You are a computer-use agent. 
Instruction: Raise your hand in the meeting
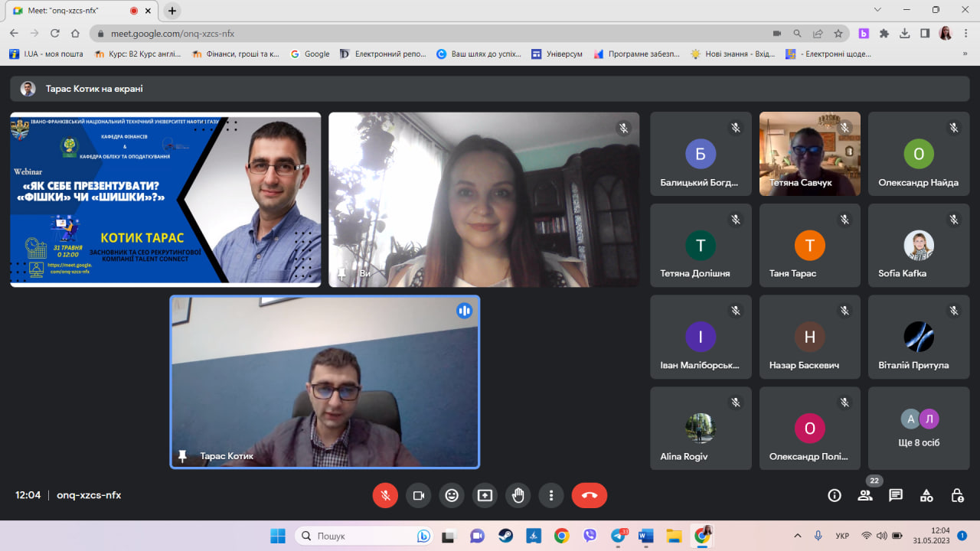click(x=518, y=495)
